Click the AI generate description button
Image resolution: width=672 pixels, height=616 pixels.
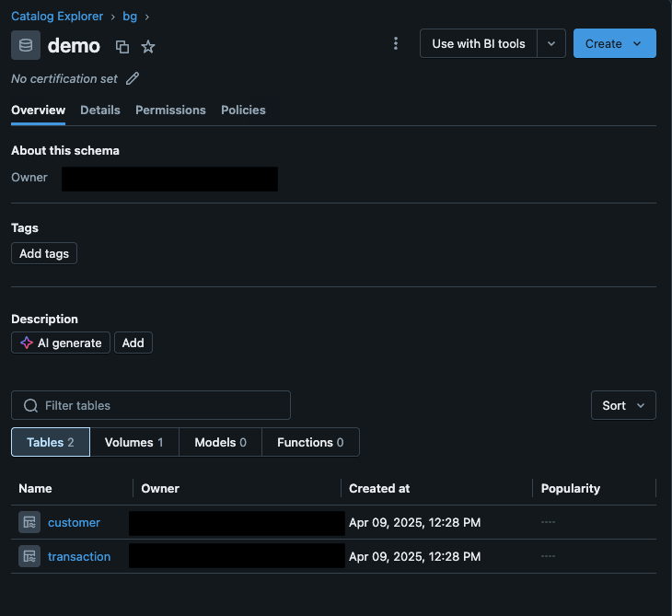click(61, 343)
